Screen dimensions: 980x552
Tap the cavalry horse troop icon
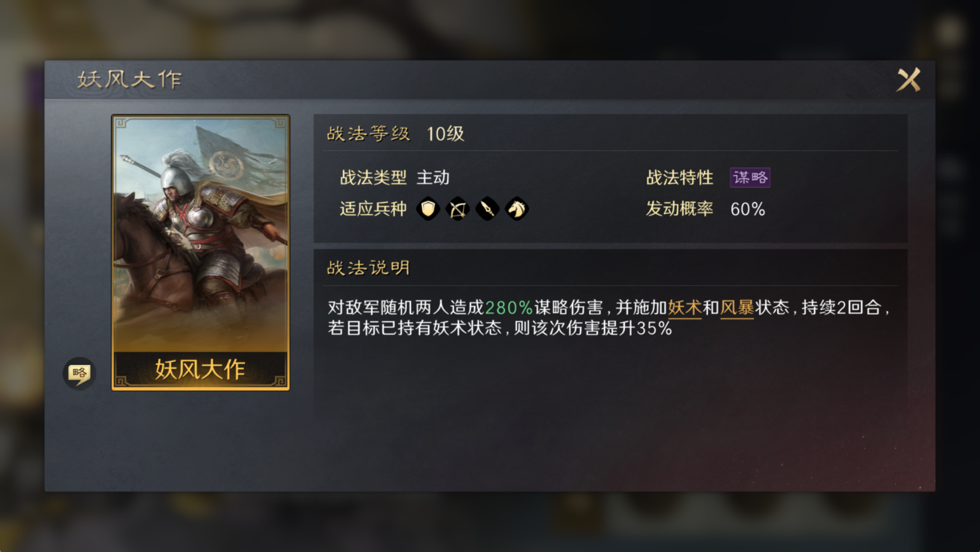516,209
